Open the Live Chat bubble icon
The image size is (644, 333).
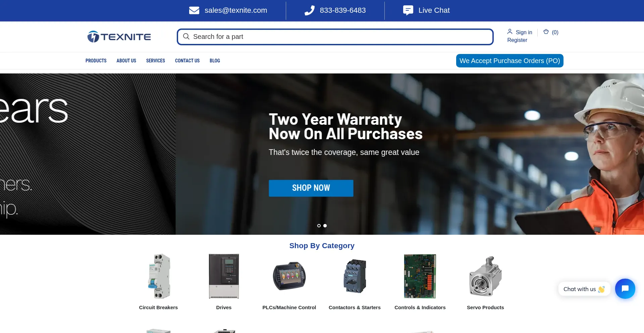coord(408,10)
